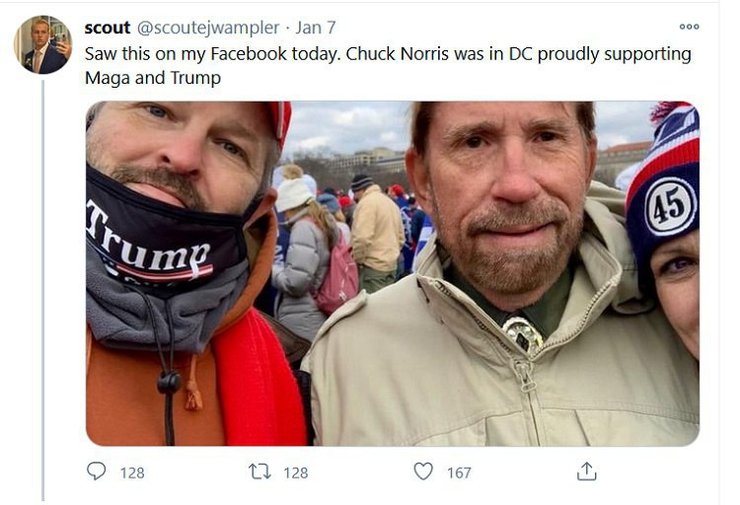The width and height of the screenshot is (740, 505).
Task: Click the @scoutejwampler handle
Action: (x=207, y=28)
